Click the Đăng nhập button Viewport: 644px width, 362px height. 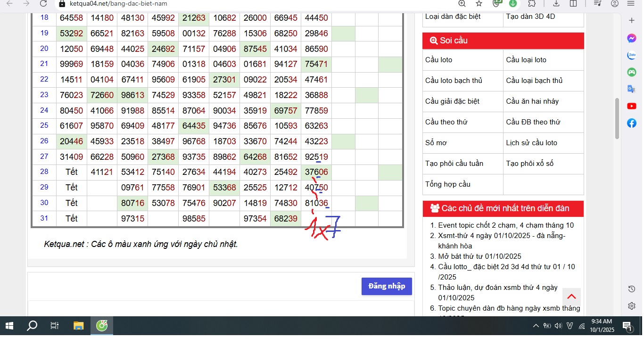coord(387,286)
